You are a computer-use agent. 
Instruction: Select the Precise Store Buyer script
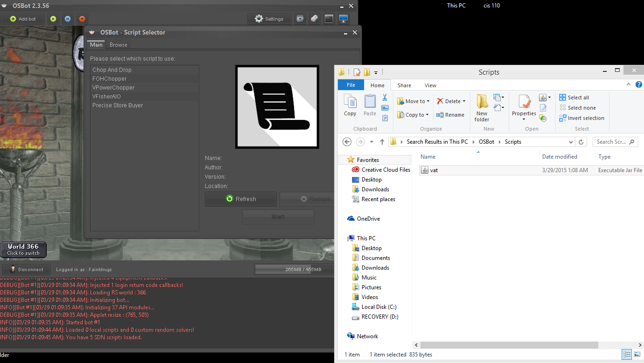coord(145,105)
